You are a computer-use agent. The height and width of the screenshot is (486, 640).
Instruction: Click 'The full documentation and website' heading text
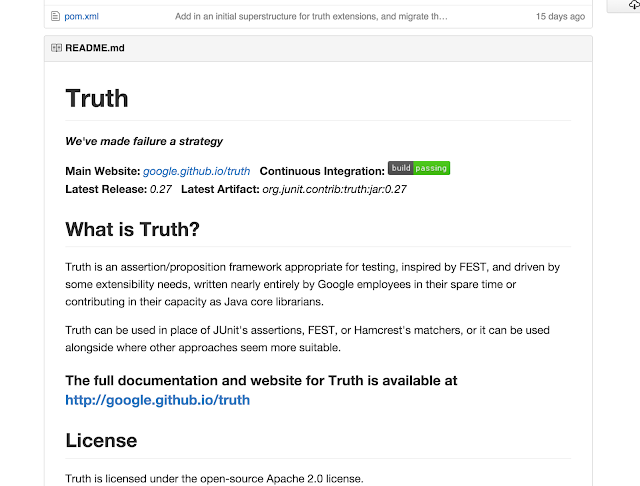pos(261,380)
